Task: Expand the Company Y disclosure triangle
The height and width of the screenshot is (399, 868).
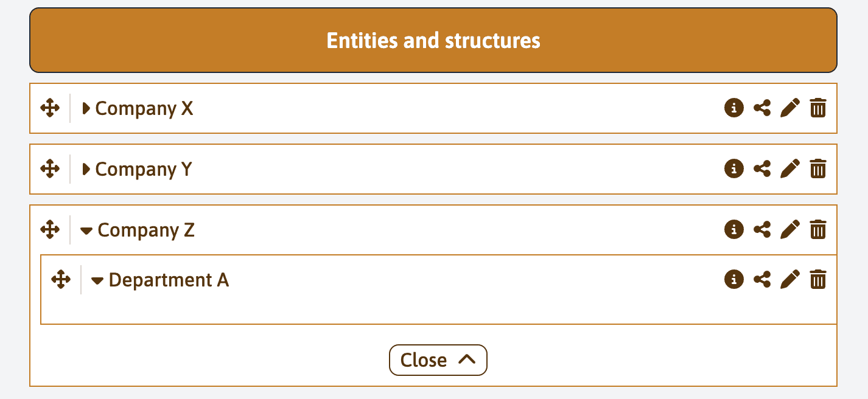Action: tap(86, 168)
